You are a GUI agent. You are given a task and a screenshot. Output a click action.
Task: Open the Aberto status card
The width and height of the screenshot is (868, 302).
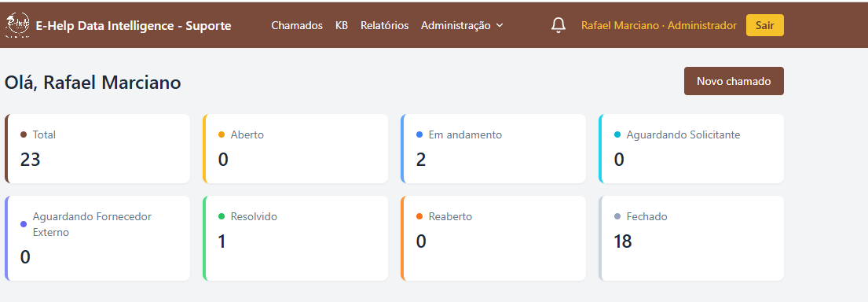coord(295,149)
